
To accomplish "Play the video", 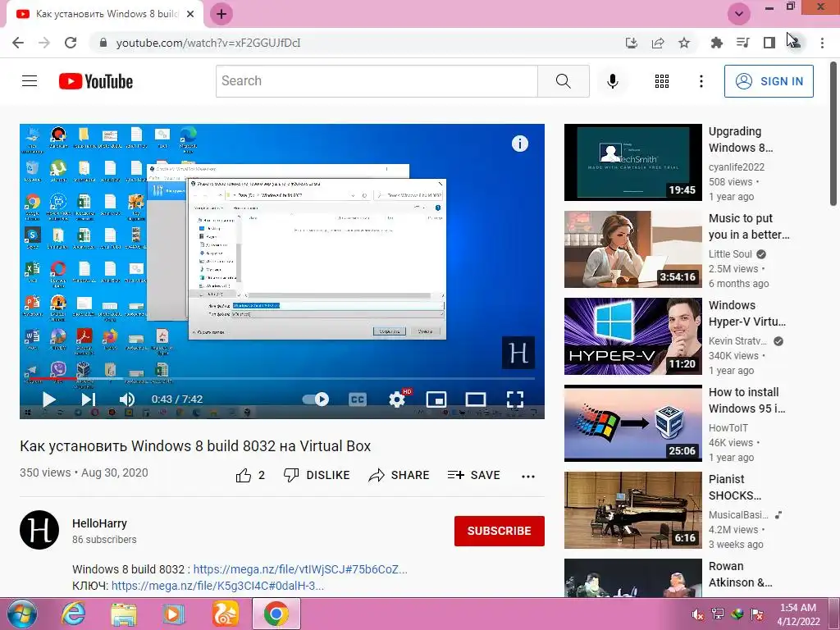I will click(x=48, y=399).
